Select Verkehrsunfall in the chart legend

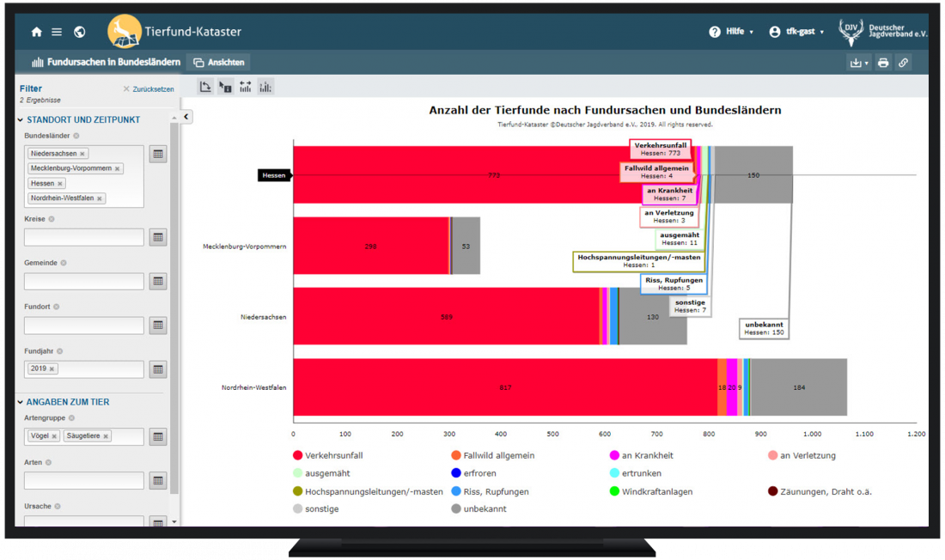(x=332, y=455)
